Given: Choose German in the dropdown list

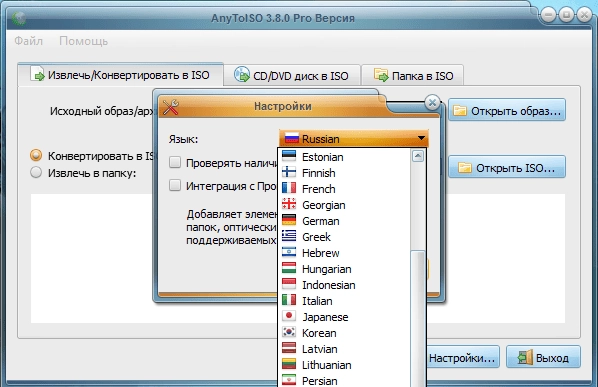Looking at the screenshot, I should click(x=345, y=221).
